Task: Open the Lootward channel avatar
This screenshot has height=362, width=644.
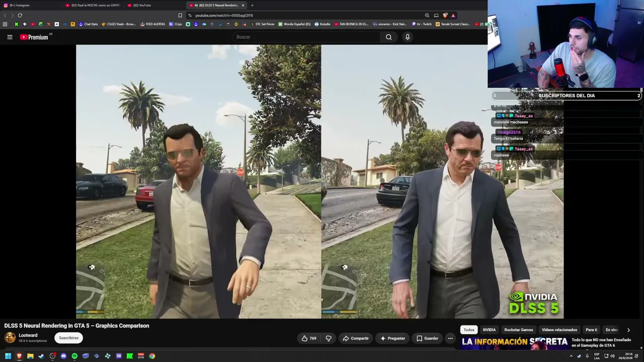Action: coord(10,338)
